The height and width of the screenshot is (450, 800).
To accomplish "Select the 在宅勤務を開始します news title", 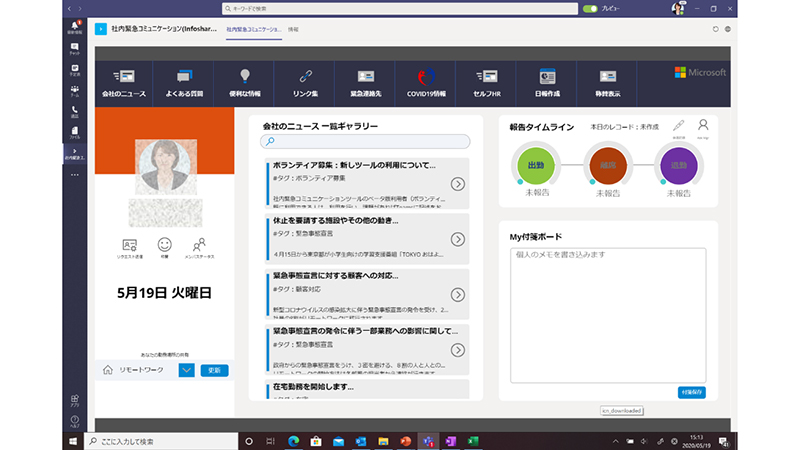I will [x=313, y=387].
